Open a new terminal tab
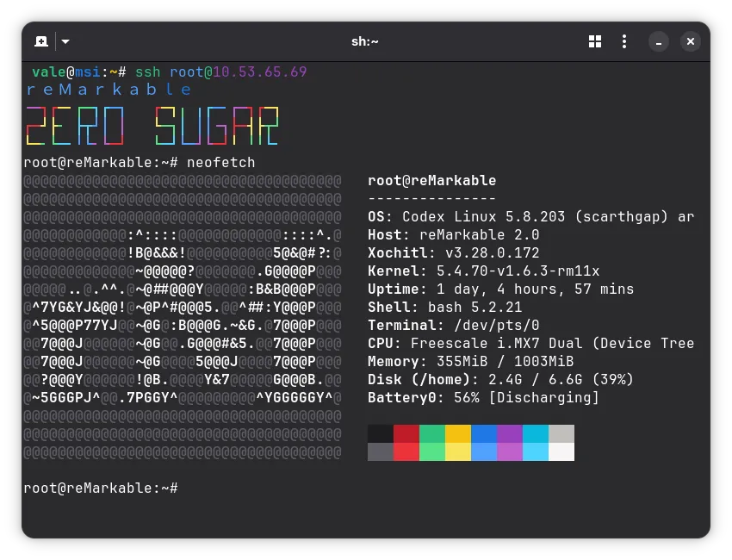732x560 pixels. (x=41, y=41)
